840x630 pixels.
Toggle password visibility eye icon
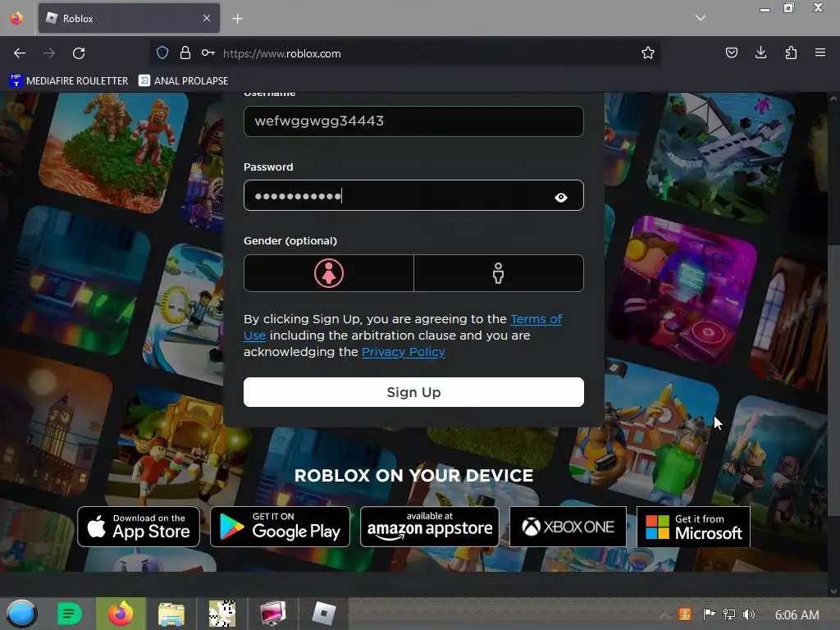click(x=561, y=198)
